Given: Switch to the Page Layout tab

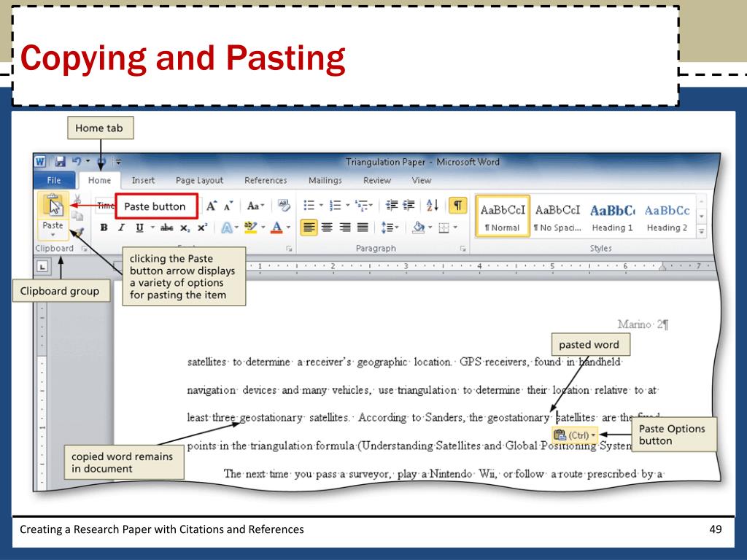Looking at the screenshot, I should 199,181.
